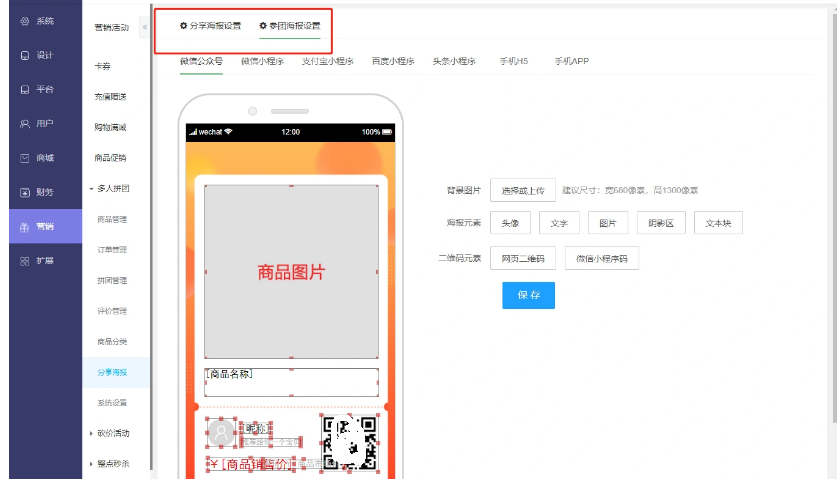Add a 阴影区 element to the poster
The height and width of the screenshot is (479, 837).
click(660, 224)
